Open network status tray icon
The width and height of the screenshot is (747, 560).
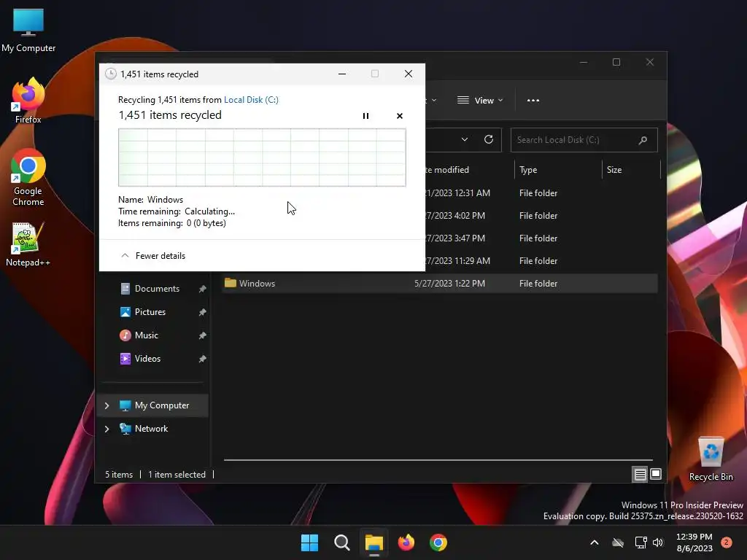[x=640, y=542]
